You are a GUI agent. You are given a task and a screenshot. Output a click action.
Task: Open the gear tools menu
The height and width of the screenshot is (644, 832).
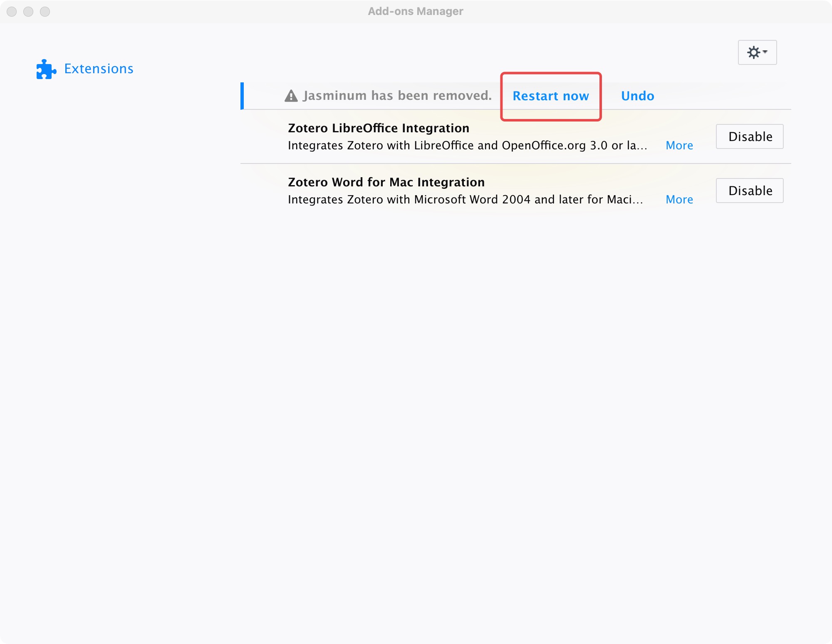(x=757, y=52)
